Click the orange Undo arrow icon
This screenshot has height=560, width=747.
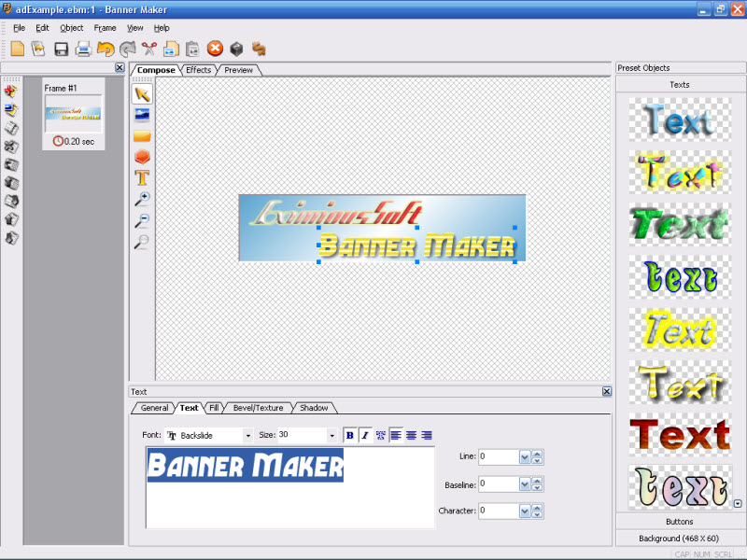click(106, 49)
